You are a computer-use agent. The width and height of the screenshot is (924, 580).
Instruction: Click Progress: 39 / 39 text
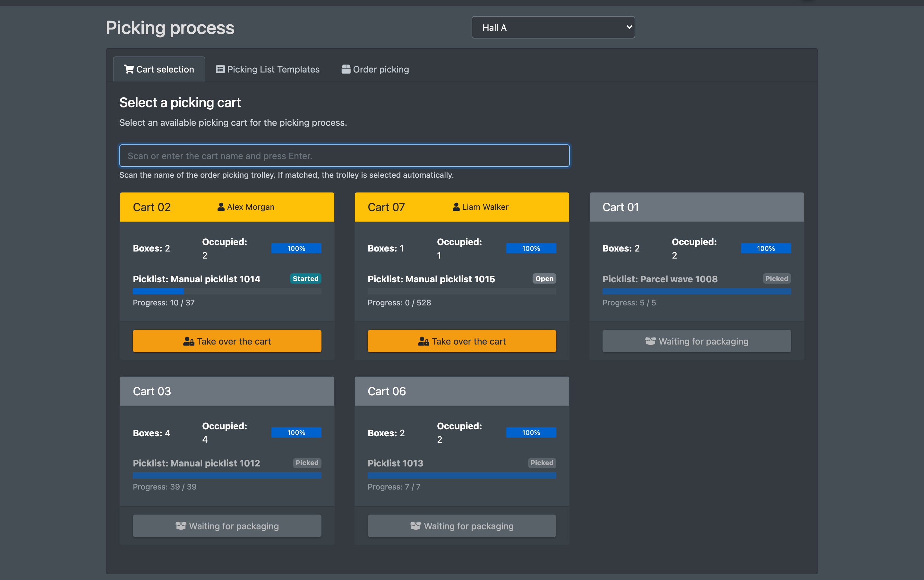tap(165, 486)
